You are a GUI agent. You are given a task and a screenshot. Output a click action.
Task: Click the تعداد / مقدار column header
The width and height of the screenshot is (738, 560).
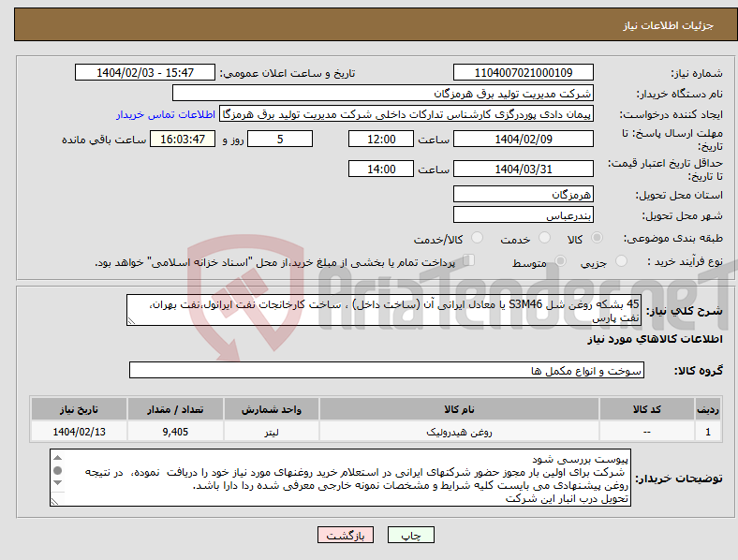tap(175, 409)
